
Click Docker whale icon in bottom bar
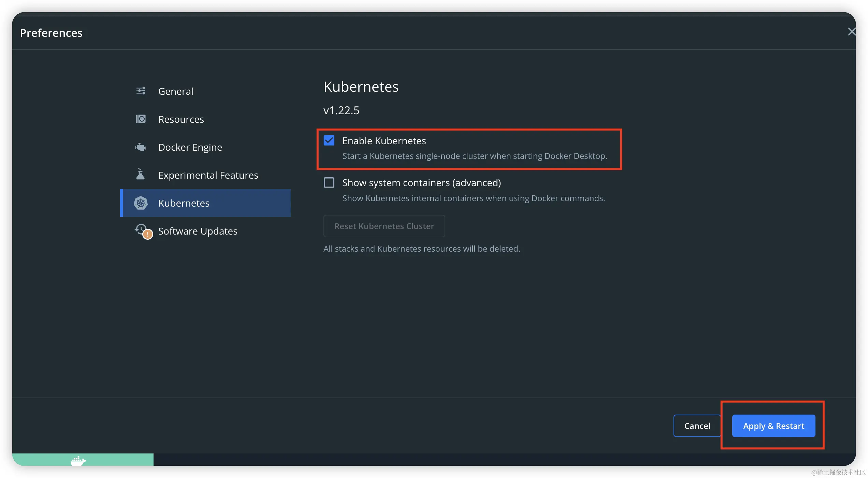[78, 461]
